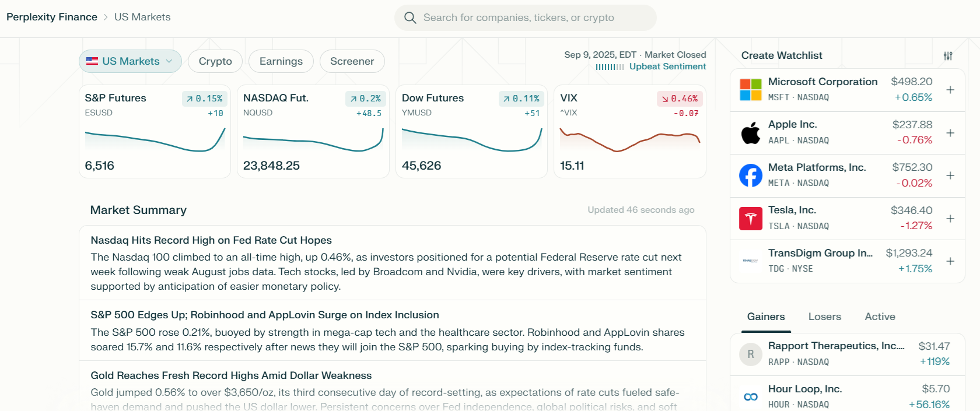The width and height of the screenshot is (980, 411).
Task: Open the NASDAQ Fut. chart thumbnail
Action: coord(313,140)
